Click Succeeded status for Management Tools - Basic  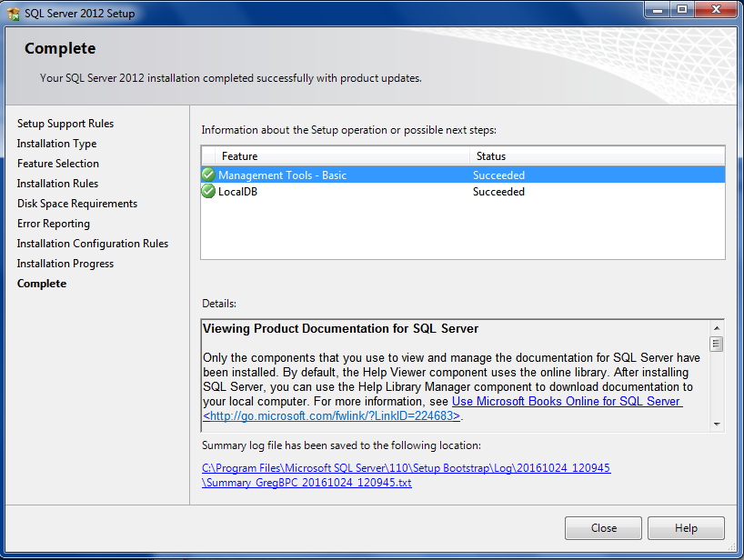(498, 175)
